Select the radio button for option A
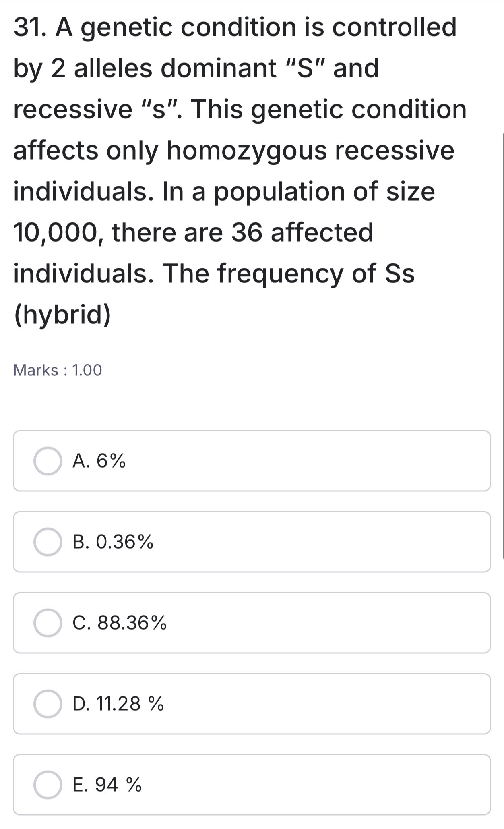Image resolution: width=504 pixels, height=829 pixels. (x=48, y=461)
